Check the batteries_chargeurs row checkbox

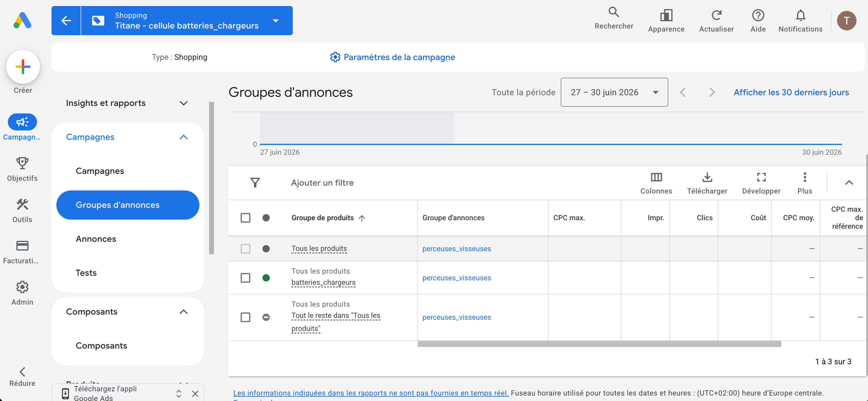(x=245, y=278)
